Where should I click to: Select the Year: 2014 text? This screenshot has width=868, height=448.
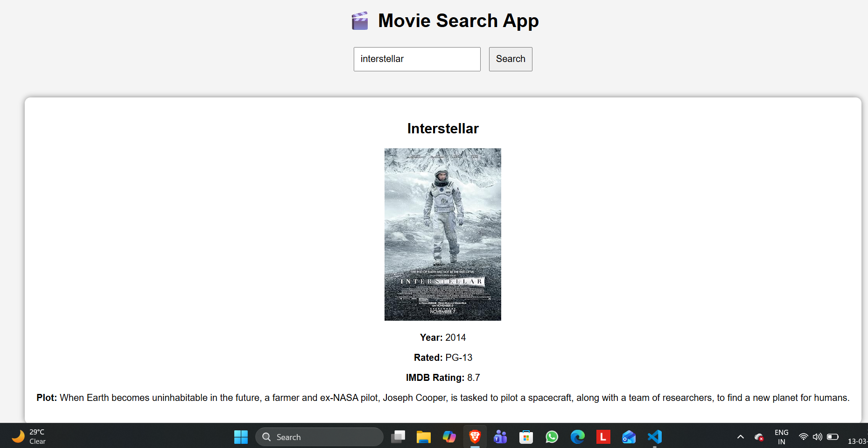pos(443,338)
